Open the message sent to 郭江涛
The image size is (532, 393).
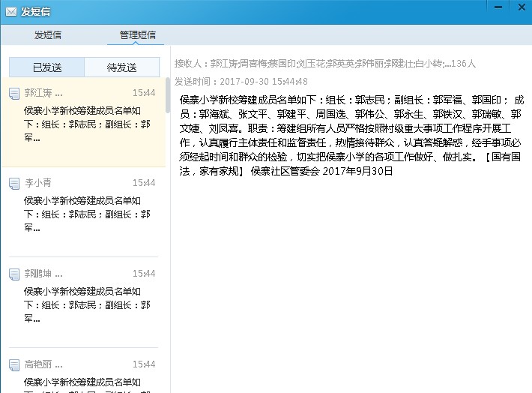tap(83, 122)
